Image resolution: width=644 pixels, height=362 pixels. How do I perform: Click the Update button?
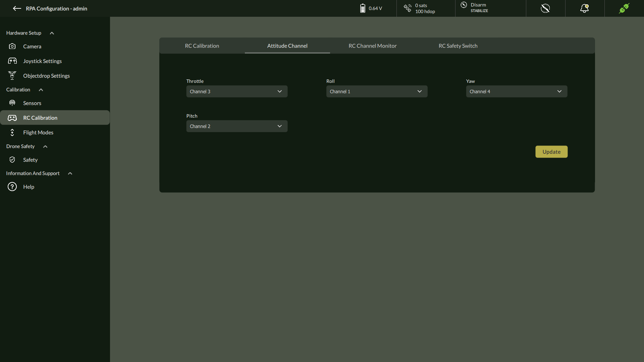click(x=551, y=152)
